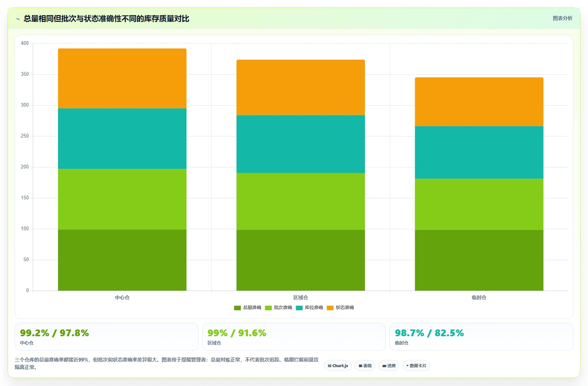588x386 pixels.
Task: Click the 区域仓 caption in the second stat card
Action: tap(214, 343)
